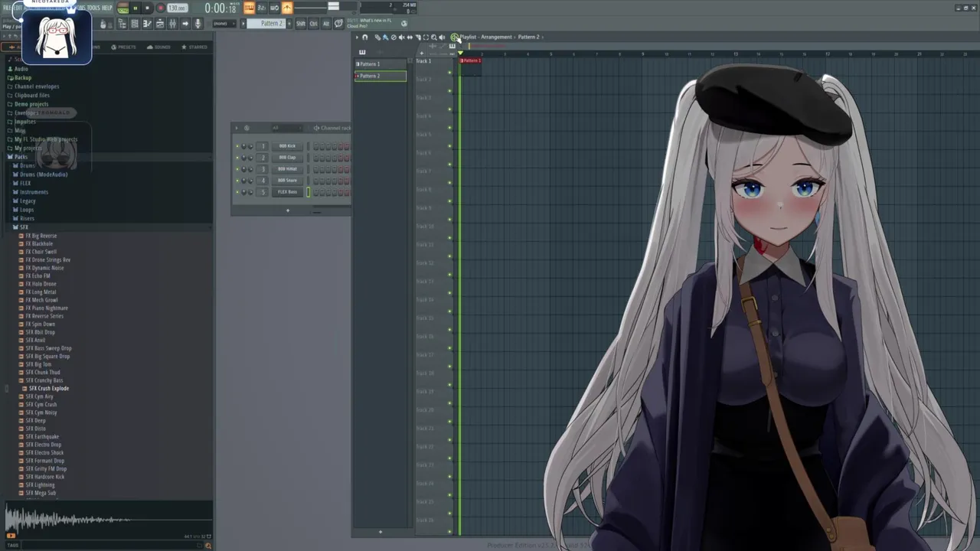Viewport: 980px width, 551px height.
Task: Switch to the SOUNDS browser tab
Action: [x=158, y=47]
